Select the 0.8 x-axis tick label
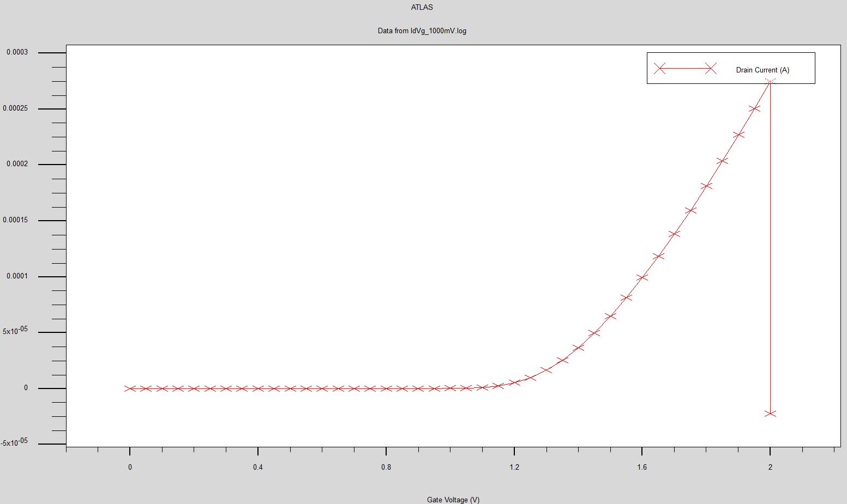This screenshot has width=847, height=504. pos(386,467)
